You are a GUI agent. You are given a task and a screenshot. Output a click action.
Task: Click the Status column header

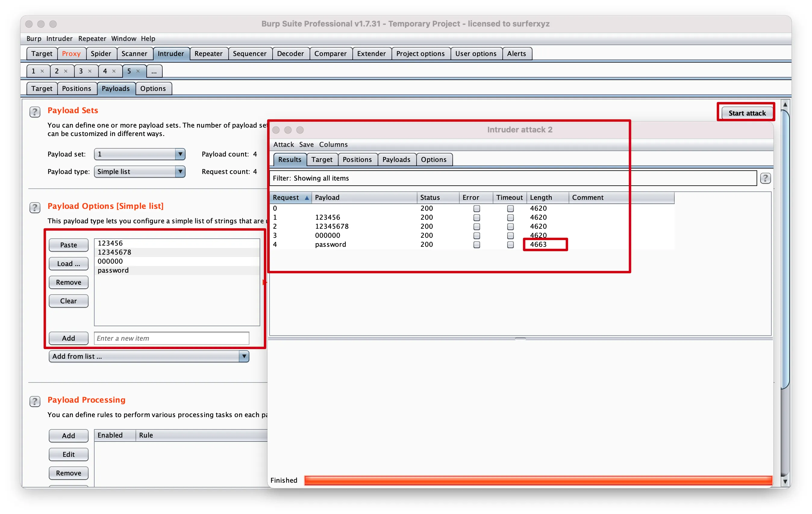click(438, 198)
